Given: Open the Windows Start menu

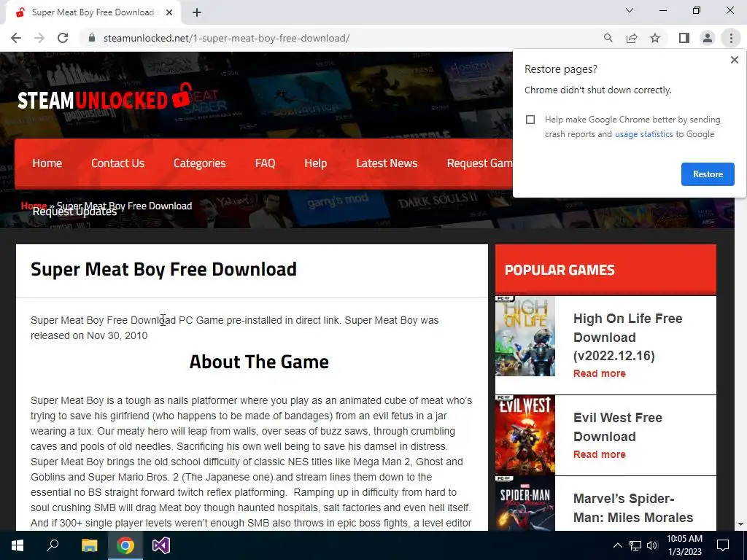Looking at the screenshot, I should 18,545.
